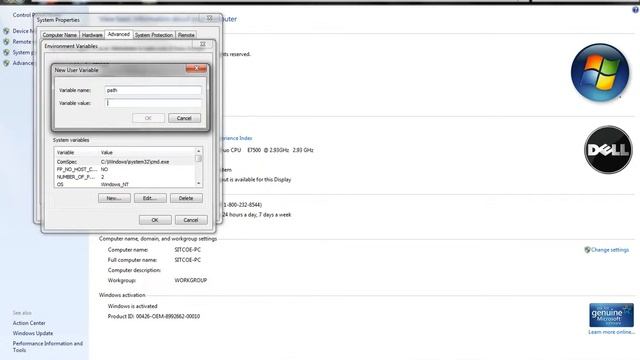This screenshot has height=360, width=640.
Task: Select the OS system variable row
Action: tap(125, 184)
